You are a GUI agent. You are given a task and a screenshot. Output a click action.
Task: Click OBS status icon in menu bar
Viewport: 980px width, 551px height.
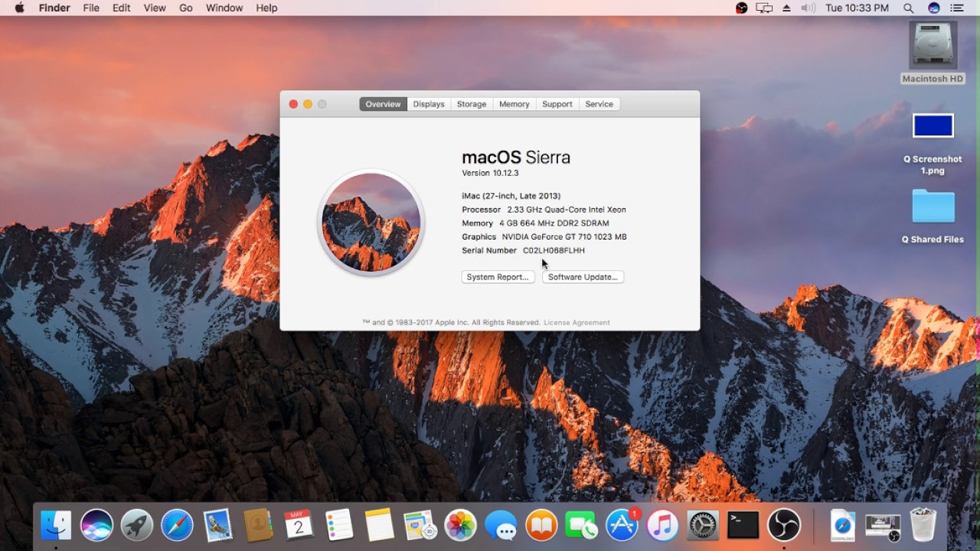coord(741,8)
